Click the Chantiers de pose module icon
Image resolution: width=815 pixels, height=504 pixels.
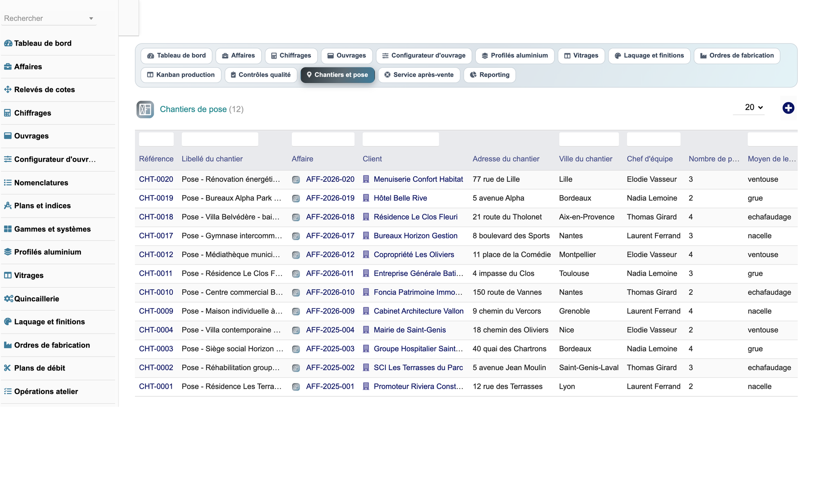click(145, 109)
